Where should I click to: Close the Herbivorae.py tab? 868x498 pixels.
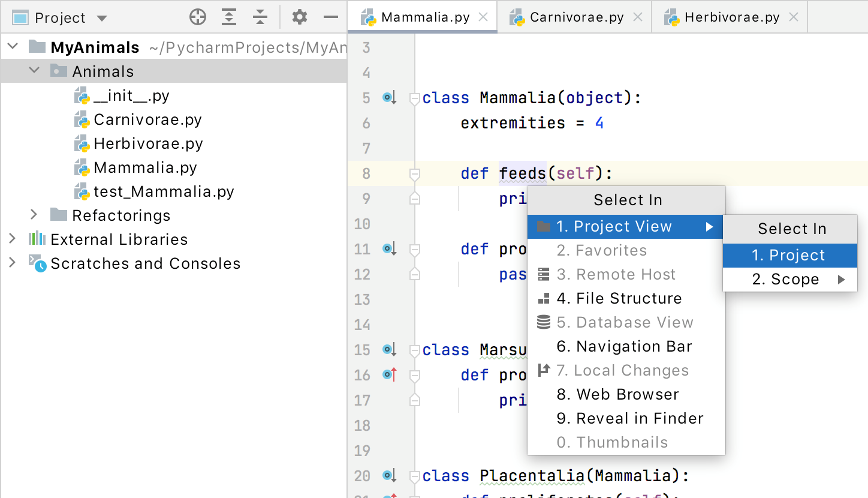[x=794, y=17]
